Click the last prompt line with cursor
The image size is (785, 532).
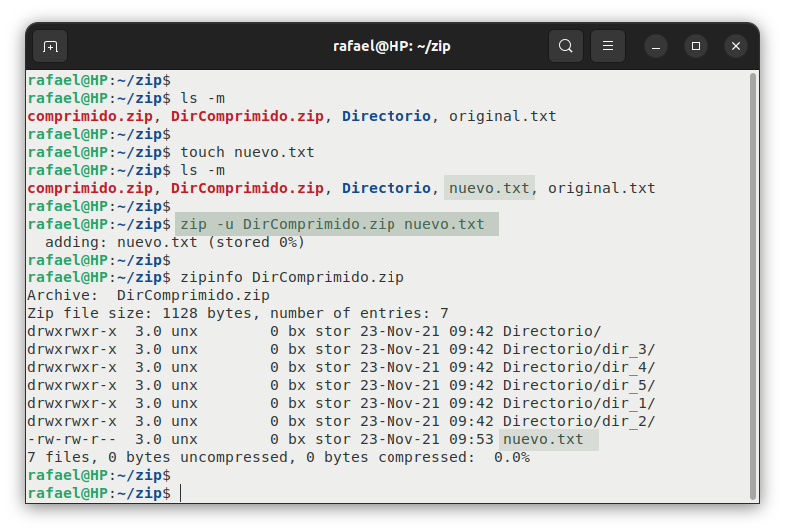105,493
